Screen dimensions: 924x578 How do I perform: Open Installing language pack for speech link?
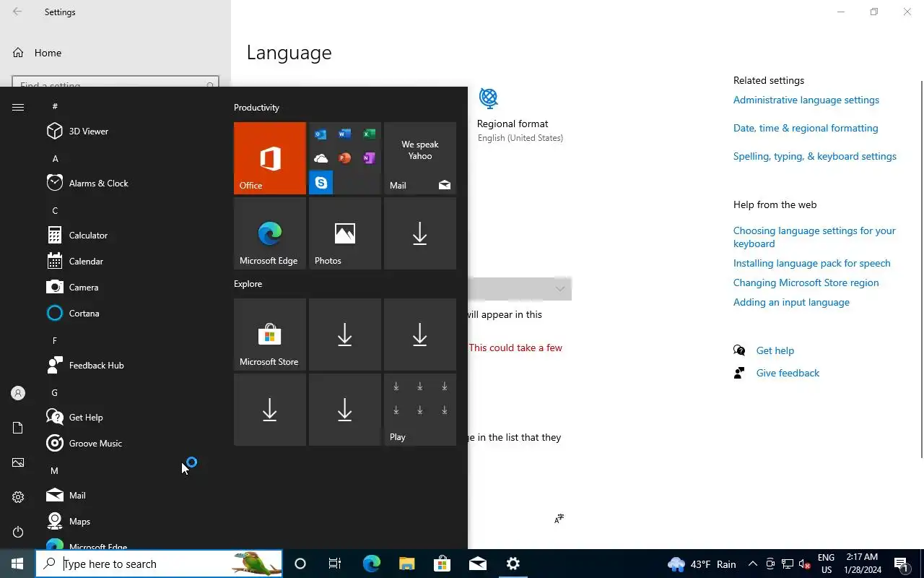click(812, 263)
